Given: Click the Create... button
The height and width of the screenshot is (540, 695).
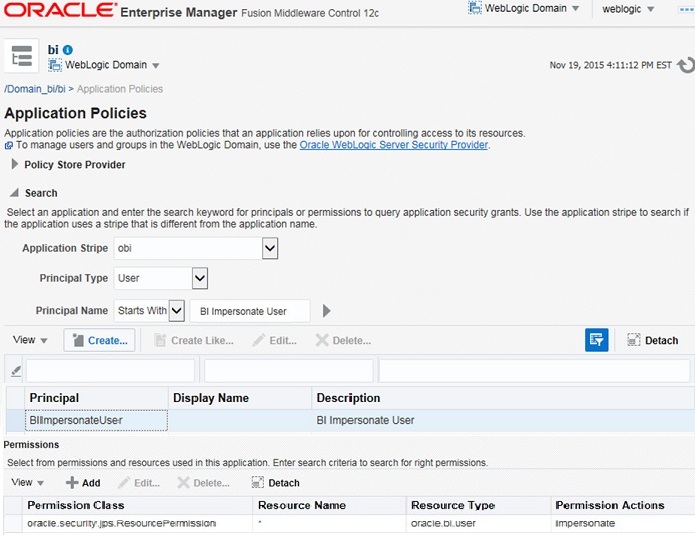Looking at the screenshot, I should [99, 340].
